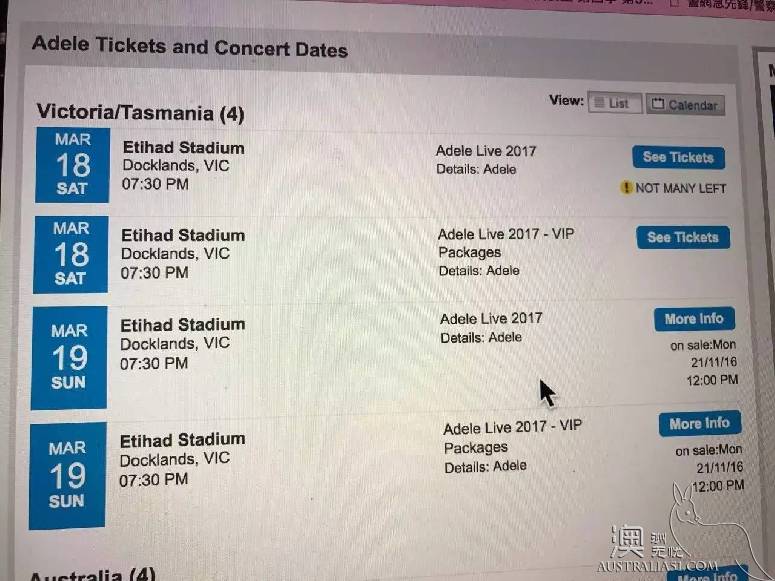Click More Info button in Australia section
775x581 pixels.
pos(707,575)
